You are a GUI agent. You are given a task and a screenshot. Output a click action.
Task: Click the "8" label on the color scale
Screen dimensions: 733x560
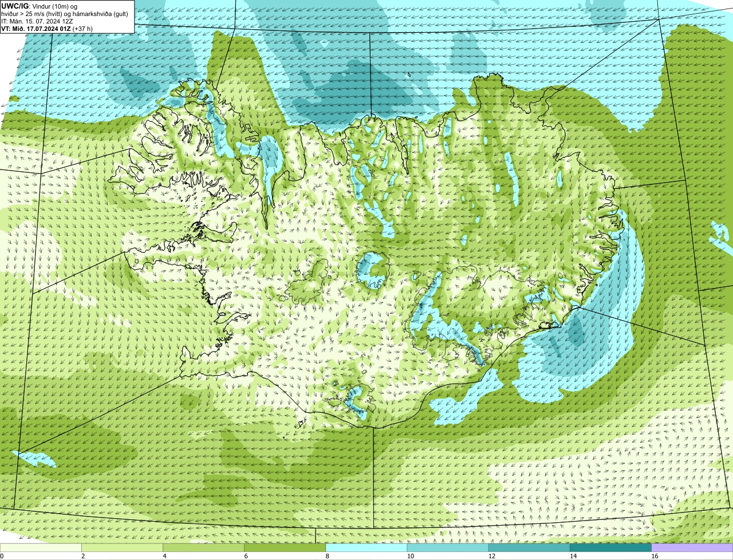tap(327, 556)
